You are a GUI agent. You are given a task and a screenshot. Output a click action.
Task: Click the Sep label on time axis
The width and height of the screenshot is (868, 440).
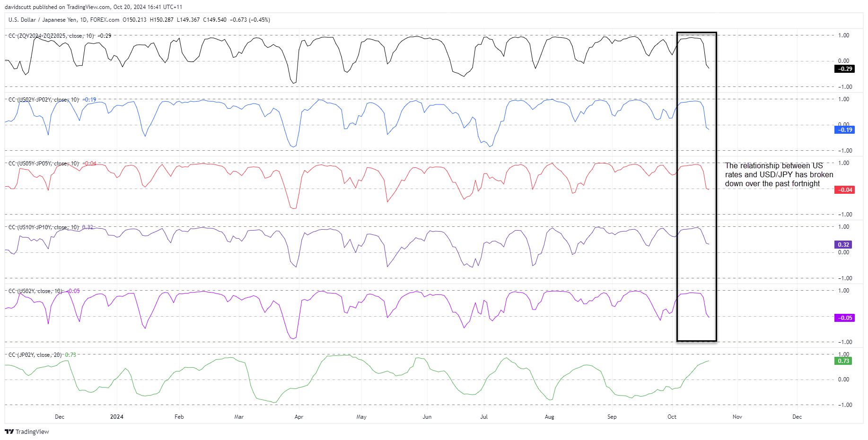(612, 417)
